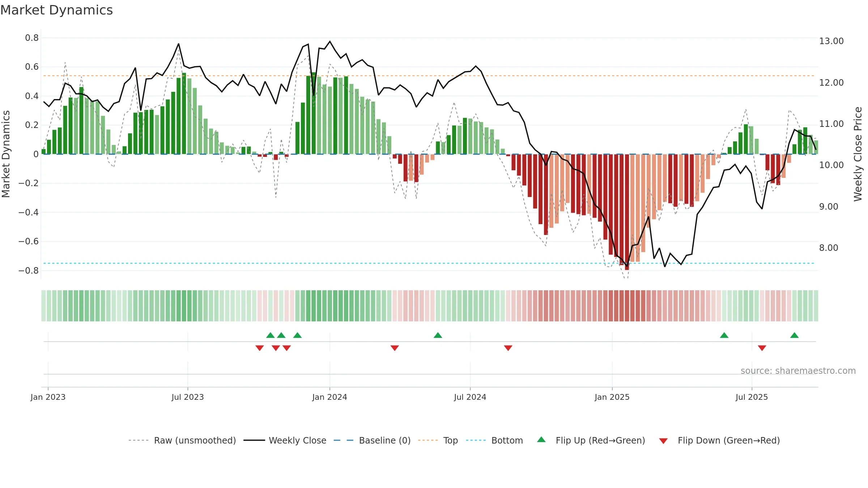The image size is (868, 488).
Task: Click the 0.4 left axis tick
Action: [32, 96]
